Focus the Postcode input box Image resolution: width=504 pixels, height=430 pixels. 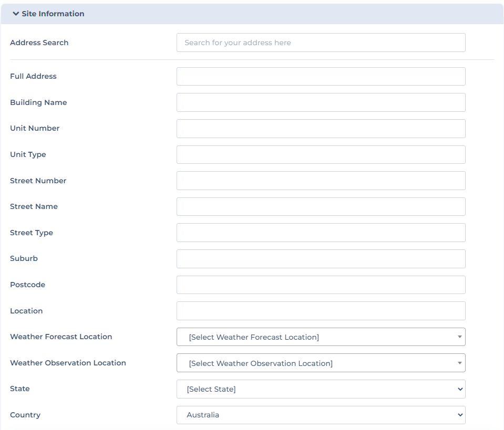(321, 285)
